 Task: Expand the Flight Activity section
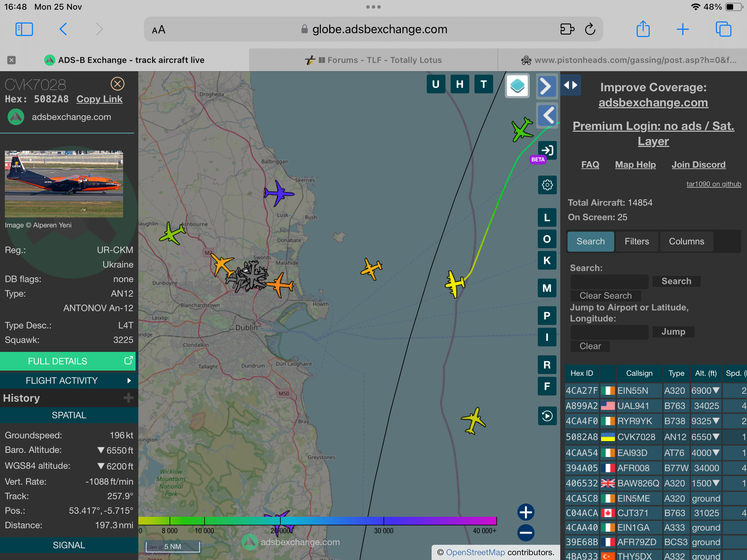tap(69, 381)
